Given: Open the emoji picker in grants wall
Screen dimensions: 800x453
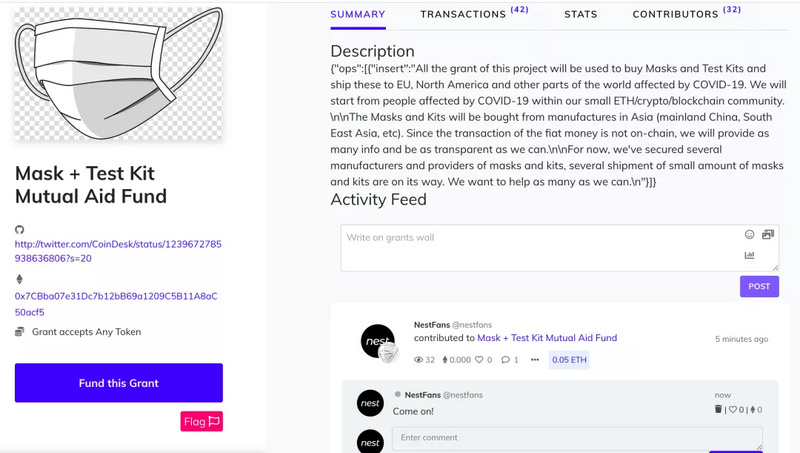Looking at the screenshot, I should (749, 235).
